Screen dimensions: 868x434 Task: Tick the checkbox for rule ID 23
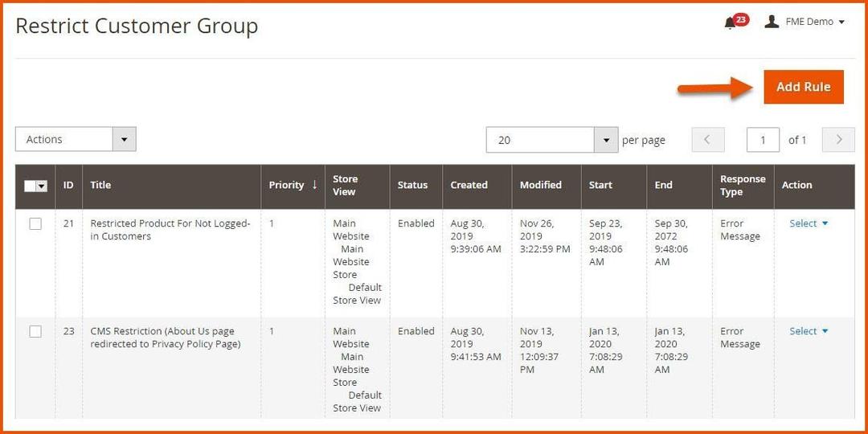35,332
